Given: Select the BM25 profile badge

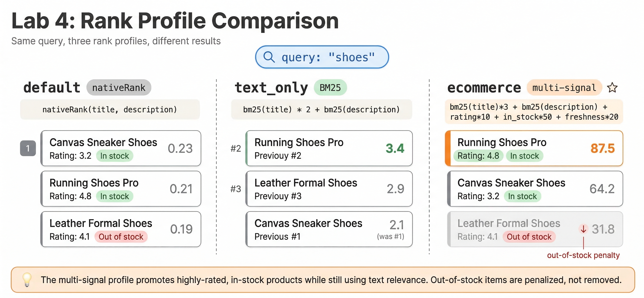Looking at the screenshot, I should [330, 88].
